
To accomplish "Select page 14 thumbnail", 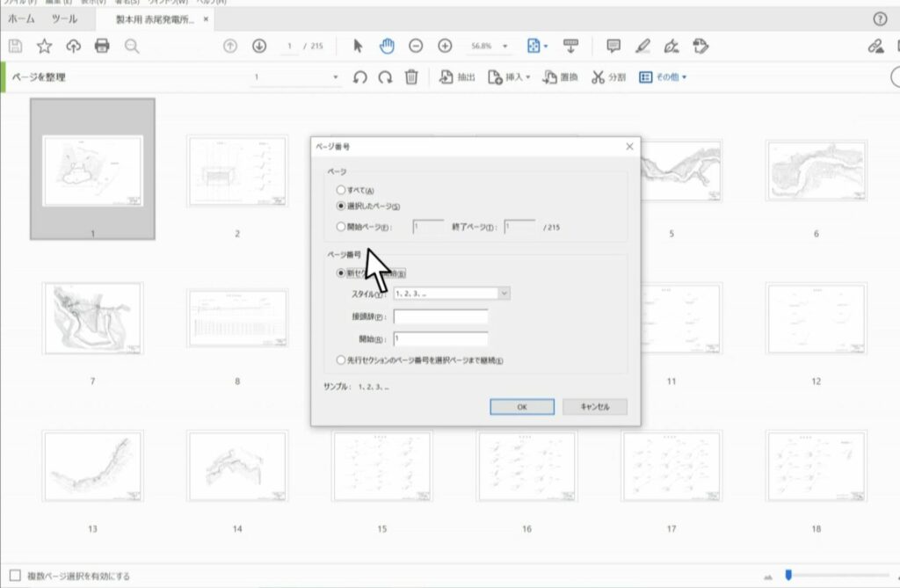I will click(237, 466).
